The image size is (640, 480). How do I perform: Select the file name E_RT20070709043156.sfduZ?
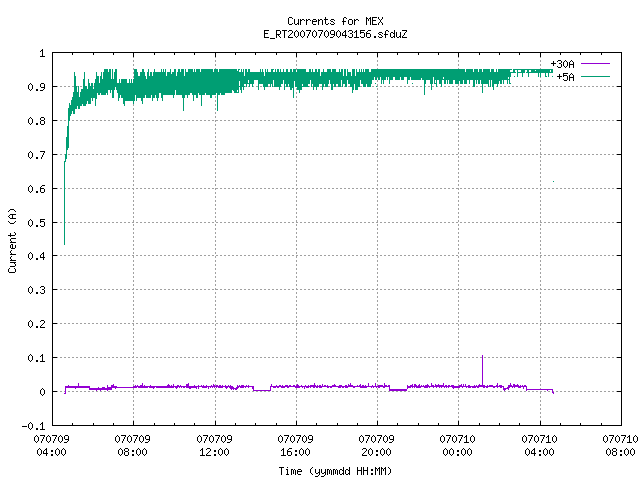335,34
